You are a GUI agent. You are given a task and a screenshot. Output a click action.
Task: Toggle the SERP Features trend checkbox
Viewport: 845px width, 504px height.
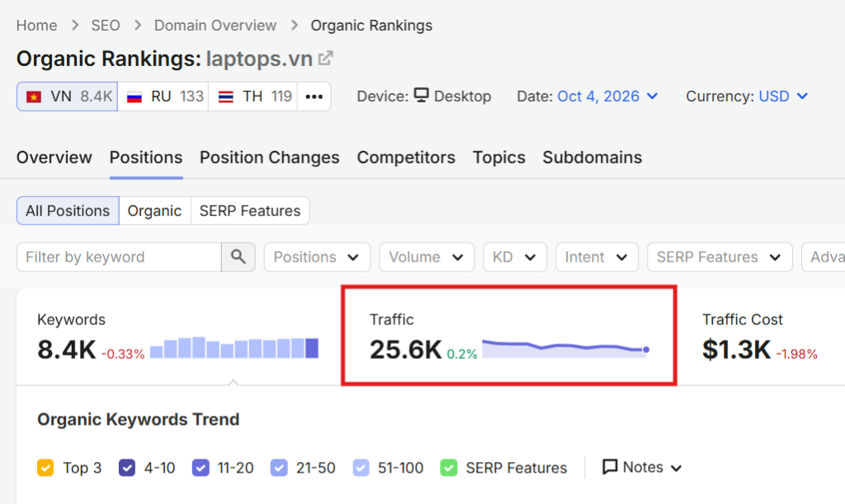(448, 468)
